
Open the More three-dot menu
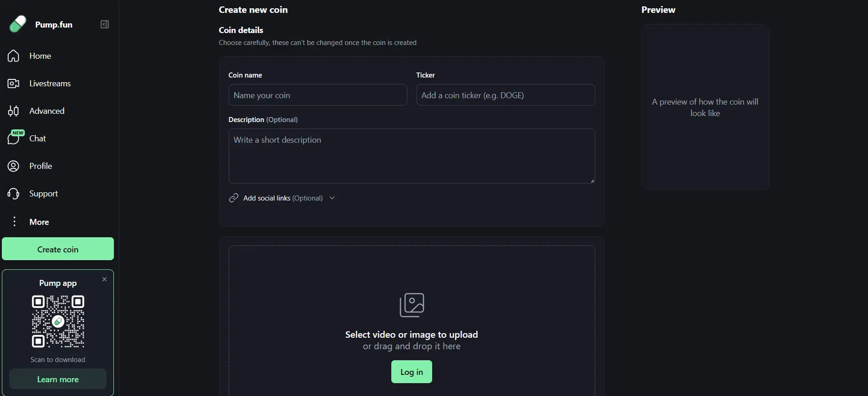[x=14, y=222]
